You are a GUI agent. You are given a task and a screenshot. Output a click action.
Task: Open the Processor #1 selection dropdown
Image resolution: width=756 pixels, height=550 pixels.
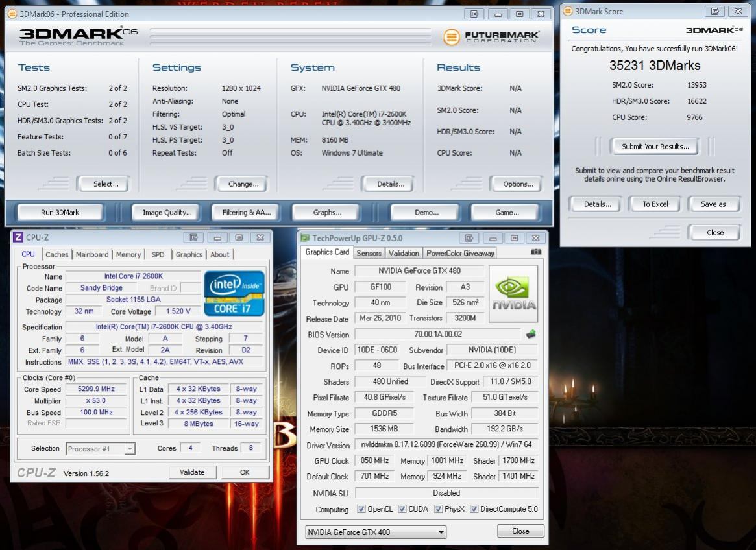101,449
